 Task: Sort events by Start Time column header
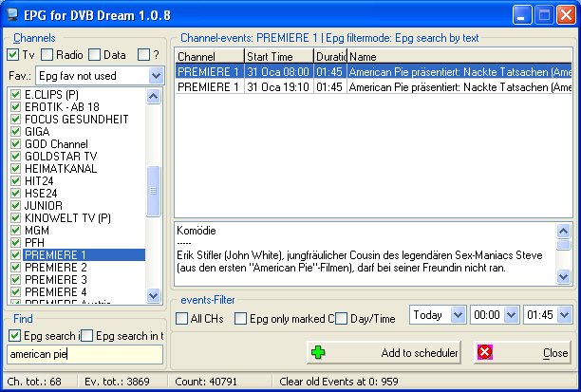point(278,57)
